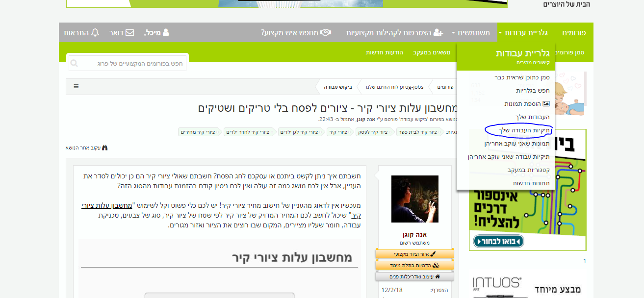Screen dimensions: 644x298
Task: Open the notifications bell icon (התראות)
Action: [x=95, y=31]
